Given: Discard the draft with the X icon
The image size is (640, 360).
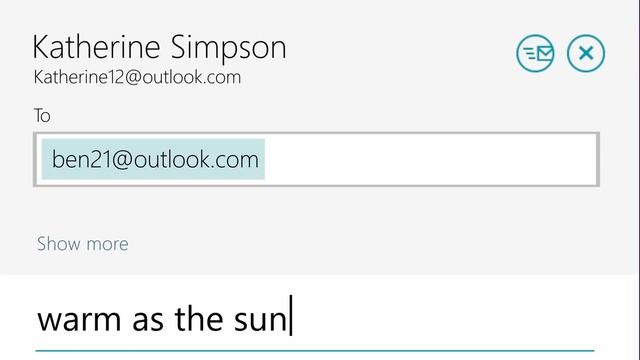Looking at the screenshot, I should tap(586, 53).
